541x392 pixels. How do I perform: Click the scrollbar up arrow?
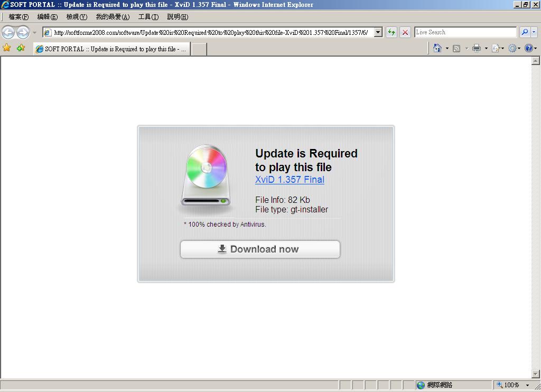pyautogui.click(x=536, y=61)
